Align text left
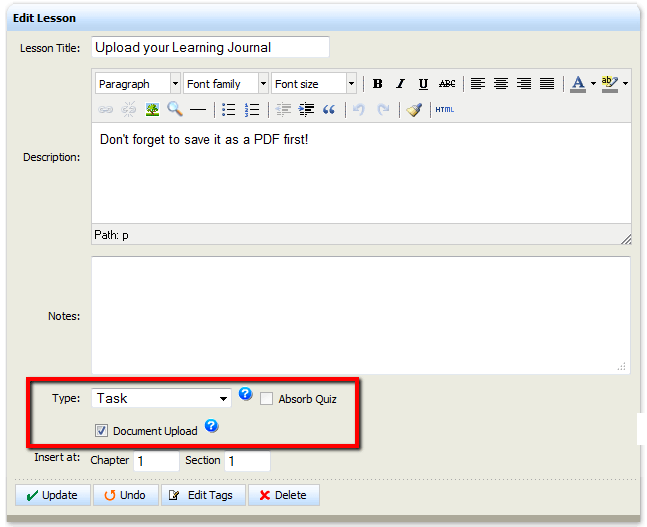The height and width of the screenshot is (527, 647). click(x=478, y=84)
